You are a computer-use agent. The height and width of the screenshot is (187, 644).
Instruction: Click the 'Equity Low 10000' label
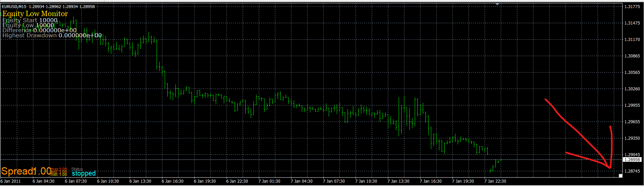coord(28,25)
